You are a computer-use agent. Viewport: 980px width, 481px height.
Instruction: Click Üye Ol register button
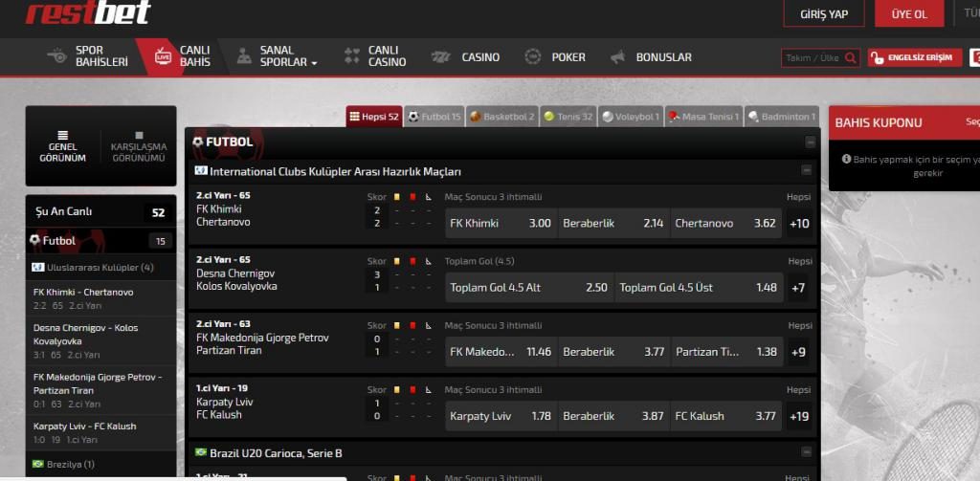tap(909, 13)
